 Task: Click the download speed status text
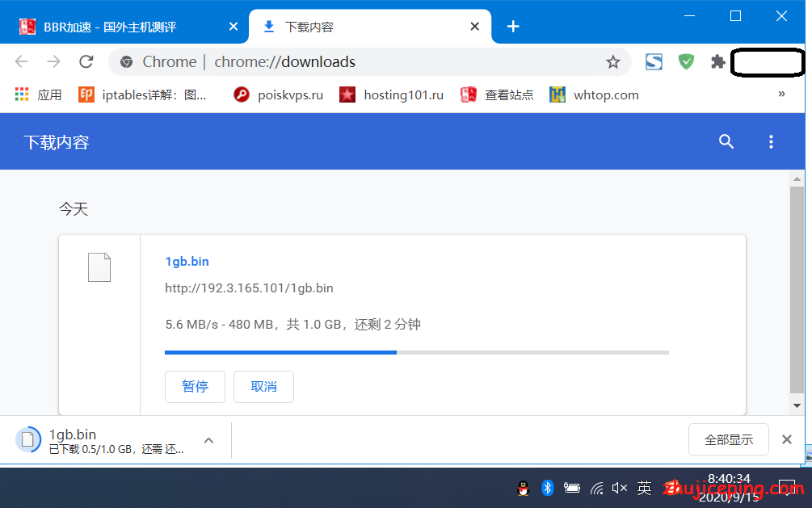[292, 325]
